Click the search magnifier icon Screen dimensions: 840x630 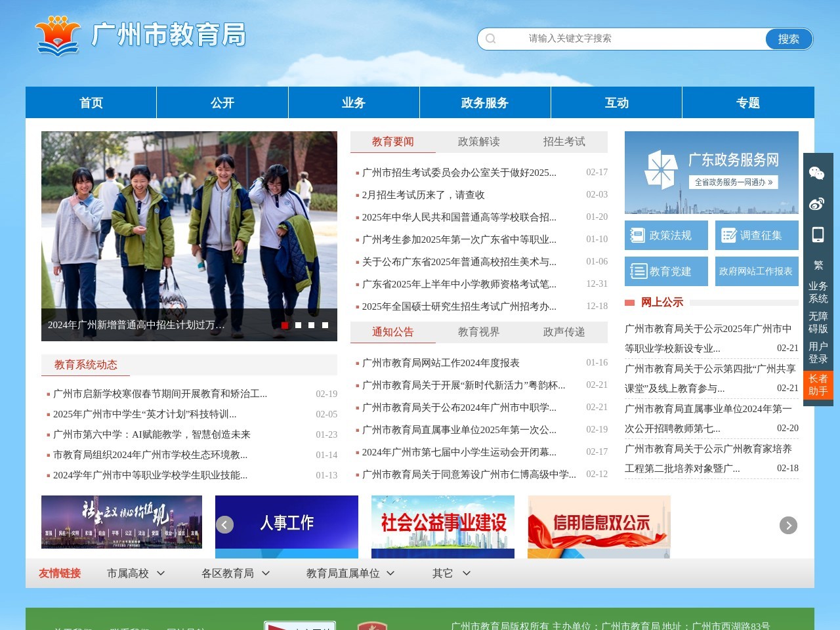coord(490,39)
